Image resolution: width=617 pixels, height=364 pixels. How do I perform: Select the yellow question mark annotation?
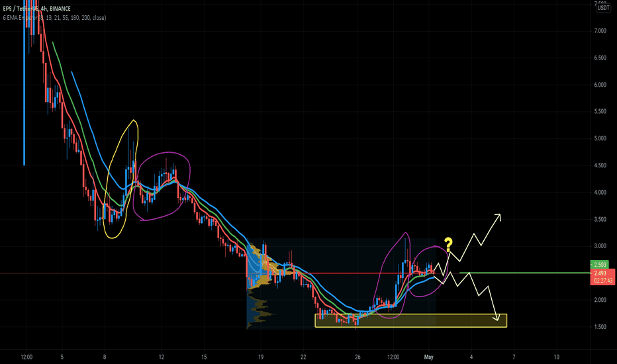point(449,245)
